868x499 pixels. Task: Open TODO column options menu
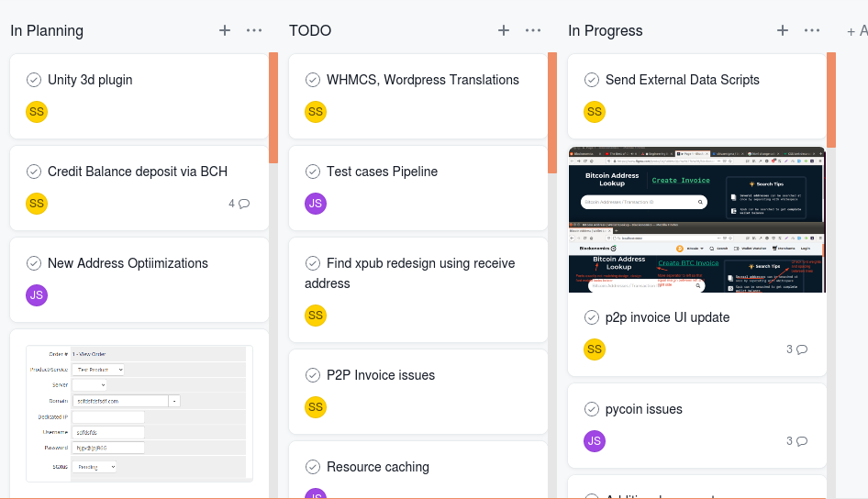pyautogui.click(x=533, y=30)
